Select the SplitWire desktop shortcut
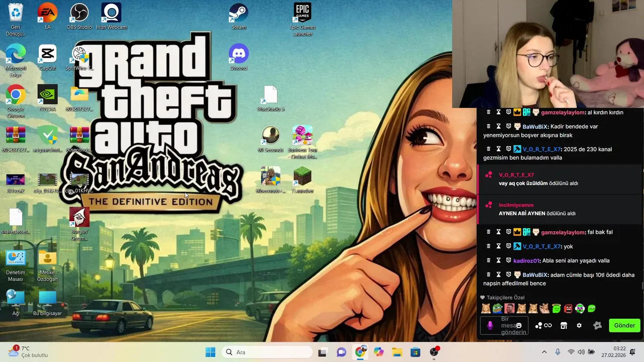644x362 pixels. [79, 58]
